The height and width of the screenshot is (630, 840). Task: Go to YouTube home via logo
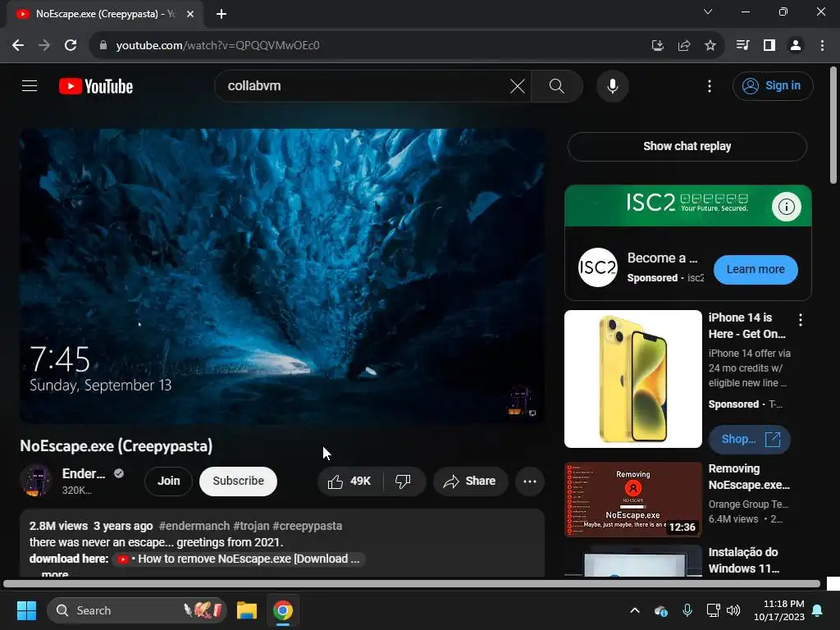coord(96,86)
